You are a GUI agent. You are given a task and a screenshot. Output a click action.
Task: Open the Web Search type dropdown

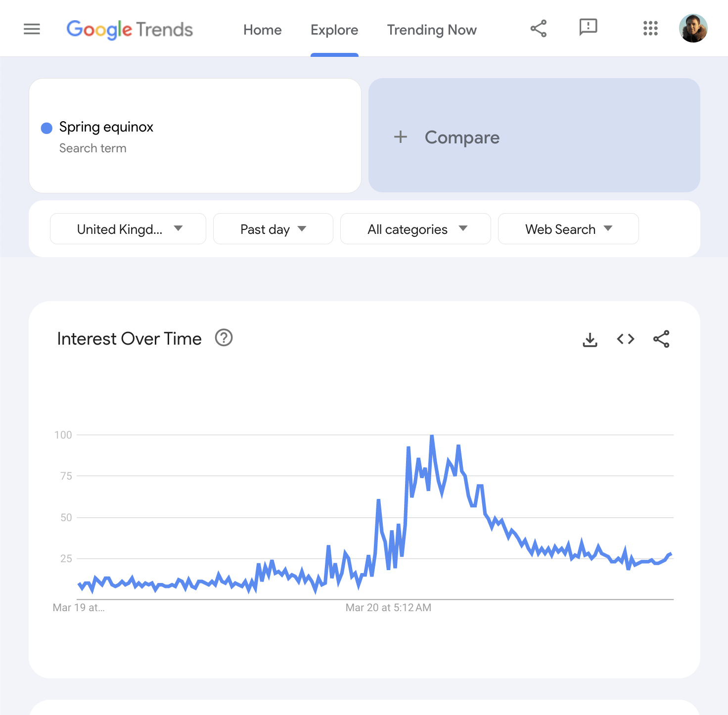[x=568, y=228]
